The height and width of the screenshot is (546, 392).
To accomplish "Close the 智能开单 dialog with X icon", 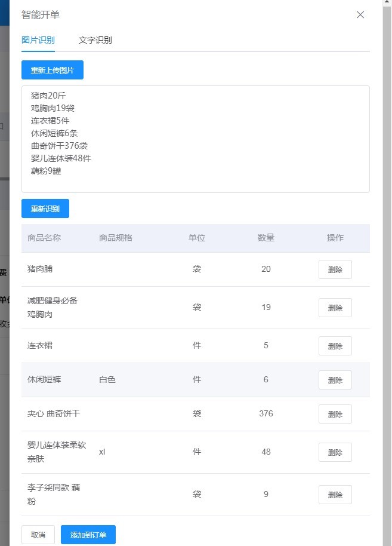I will tap(360, 15).
